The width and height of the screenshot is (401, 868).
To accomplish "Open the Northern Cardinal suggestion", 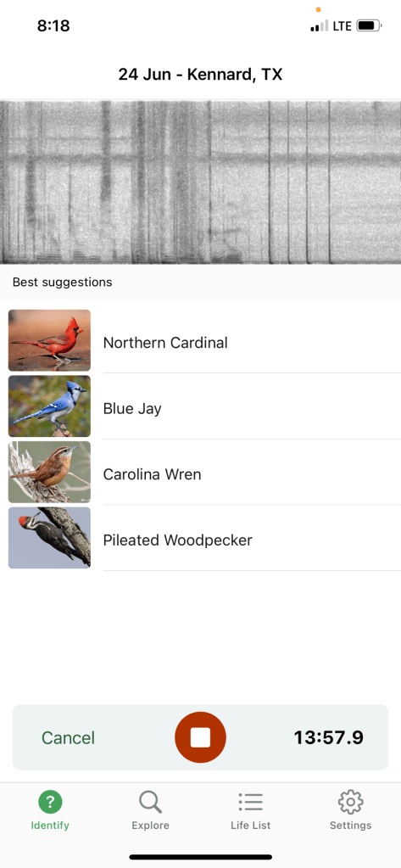I will pos(200,340).
